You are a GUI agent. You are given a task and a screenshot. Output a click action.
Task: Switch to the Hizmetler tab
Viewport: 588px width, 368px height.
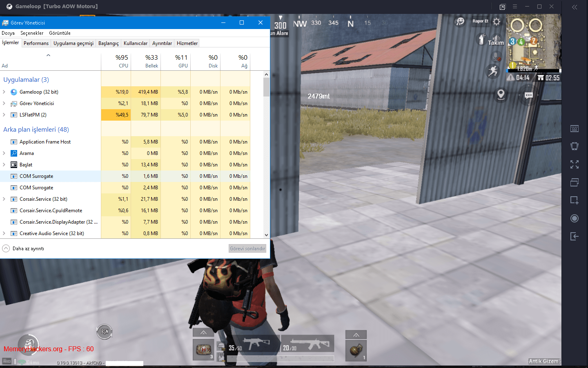pos(187,43)
